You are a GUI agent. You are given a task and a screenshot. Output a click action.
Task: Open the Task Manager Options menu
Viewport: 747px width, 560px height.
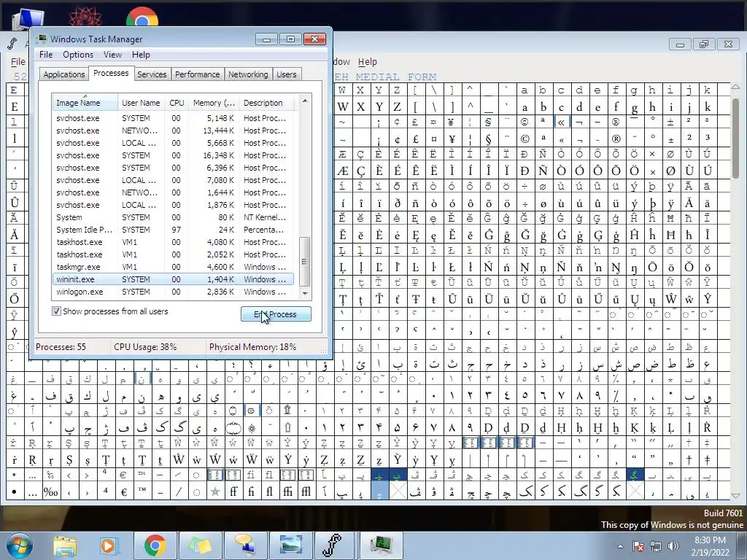[77, 54]
